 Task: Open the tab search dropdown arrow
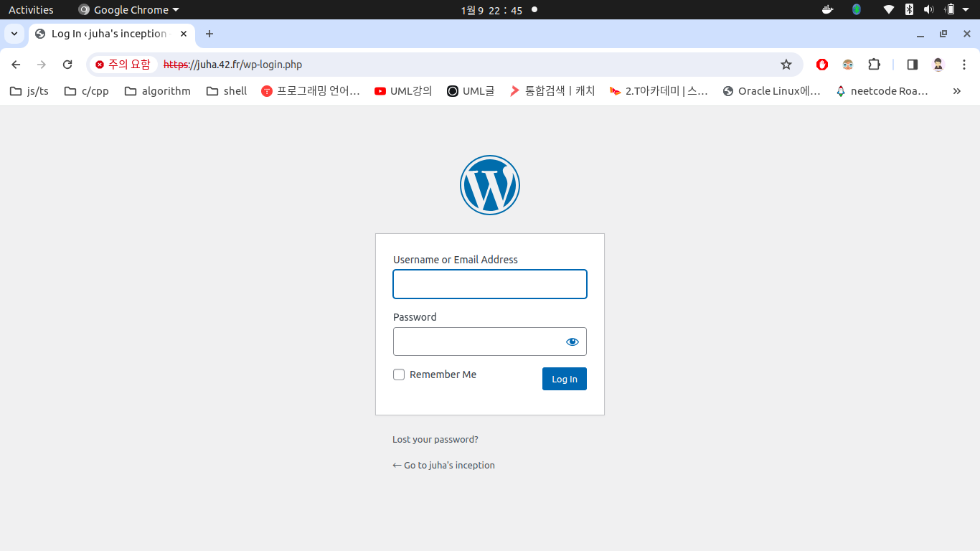tap(14, 34)
